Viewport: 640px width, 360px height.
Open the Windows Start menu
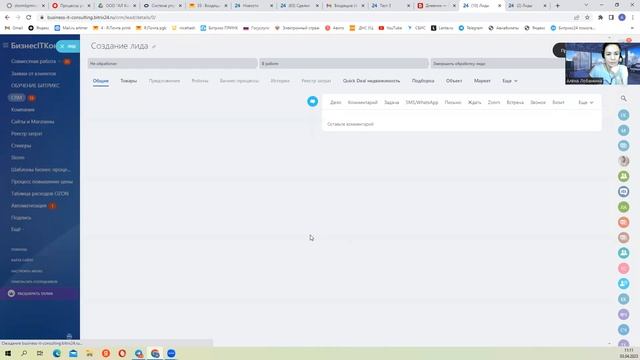pyautogui.click(x=8, y=353)
